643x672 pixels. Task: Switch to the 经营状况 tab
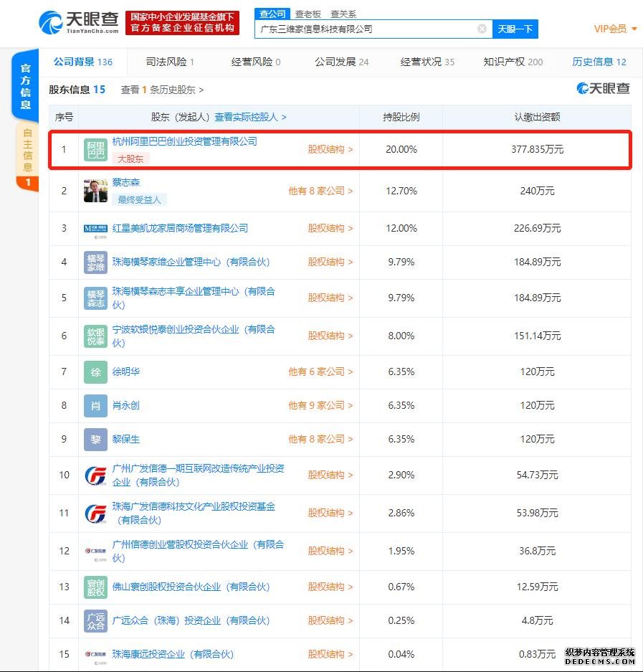(427, 62)
